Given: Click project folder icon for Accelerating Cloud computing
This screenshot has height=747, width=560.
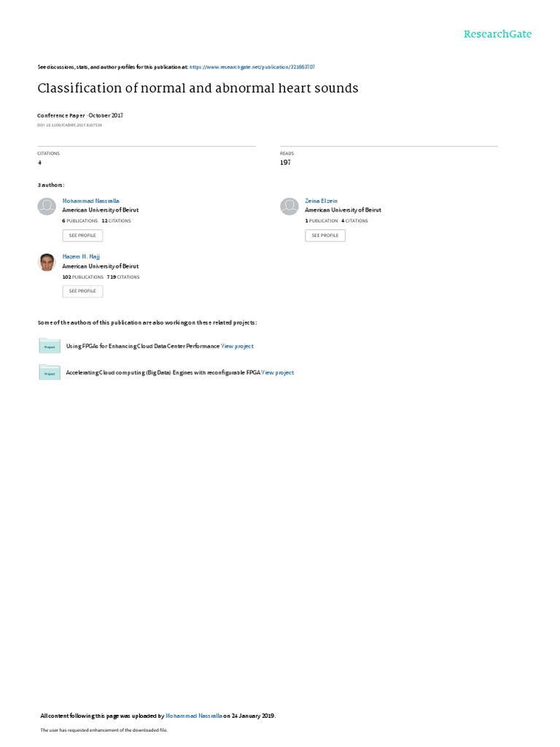Looking at the screenshot, I should [x=50, y=372].
